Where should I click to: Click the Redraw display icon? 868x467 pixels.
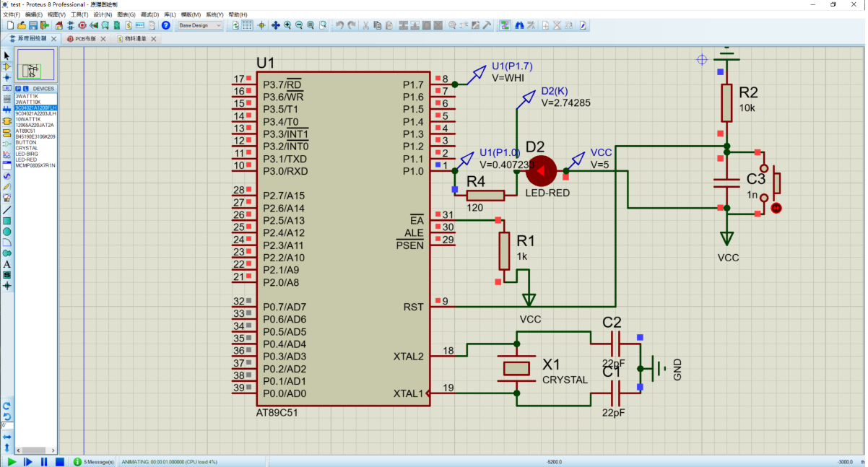point(235,25)
